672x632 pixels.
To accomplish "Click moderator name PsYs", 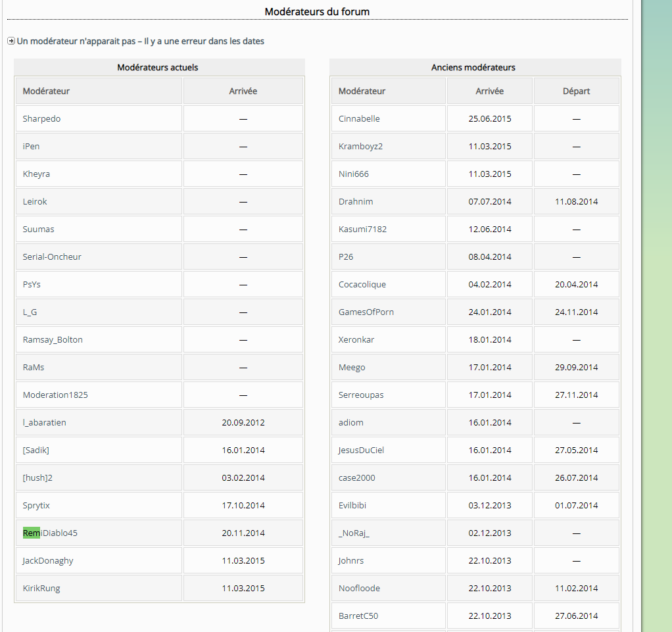I will pyautogui.click(x=32, y=284).
